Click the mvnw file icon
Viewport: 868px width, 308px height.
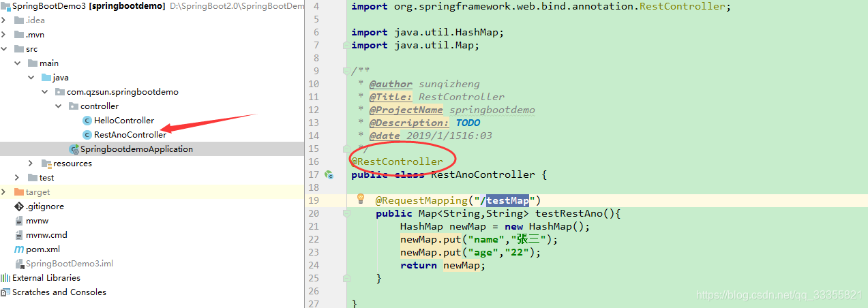tap(19, 221)
